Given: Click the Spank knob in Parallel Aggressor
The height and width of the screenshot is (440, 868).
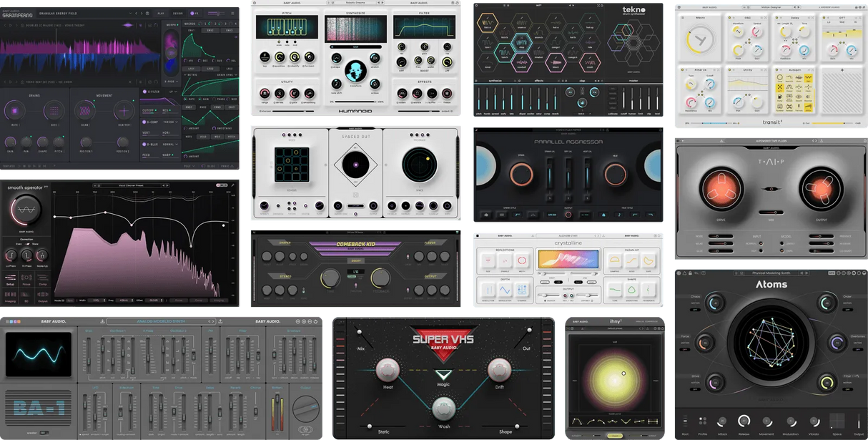Looking at the screenshot, I should [521, 175].
